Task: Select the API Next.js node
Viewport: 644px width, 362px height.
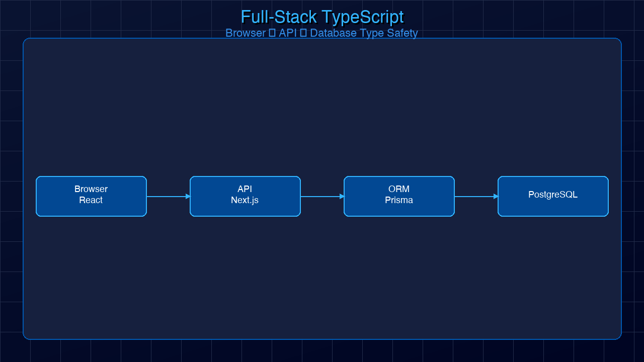Action: click(245, 197)
